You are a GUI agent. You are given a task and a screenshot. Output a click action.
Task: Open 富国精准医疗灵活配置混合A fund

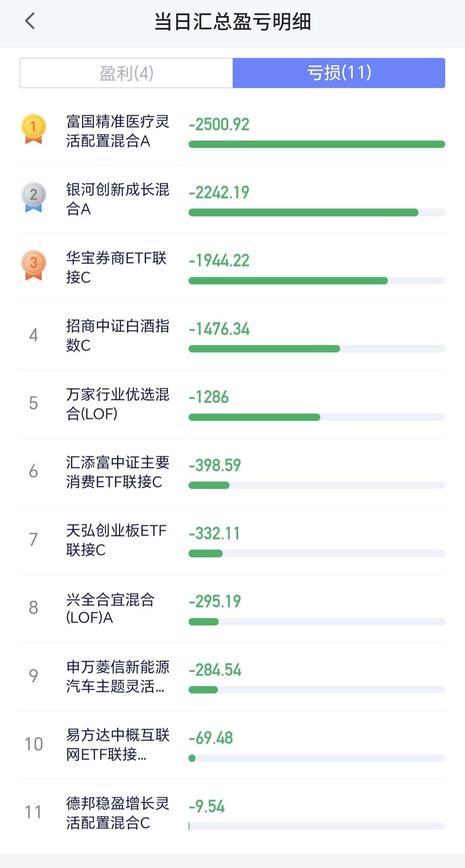118,131
